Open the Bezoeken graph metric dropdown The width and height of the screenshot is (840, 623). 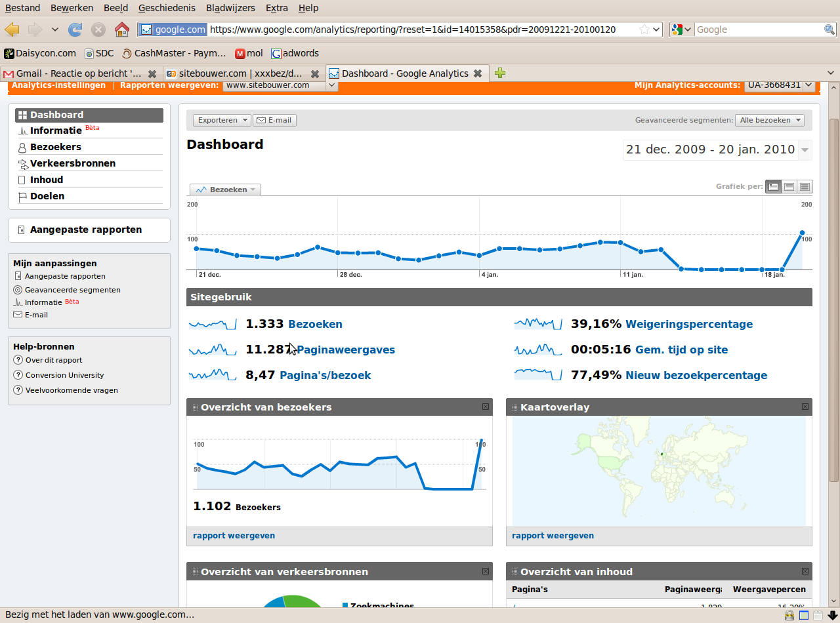pos(226,190)
